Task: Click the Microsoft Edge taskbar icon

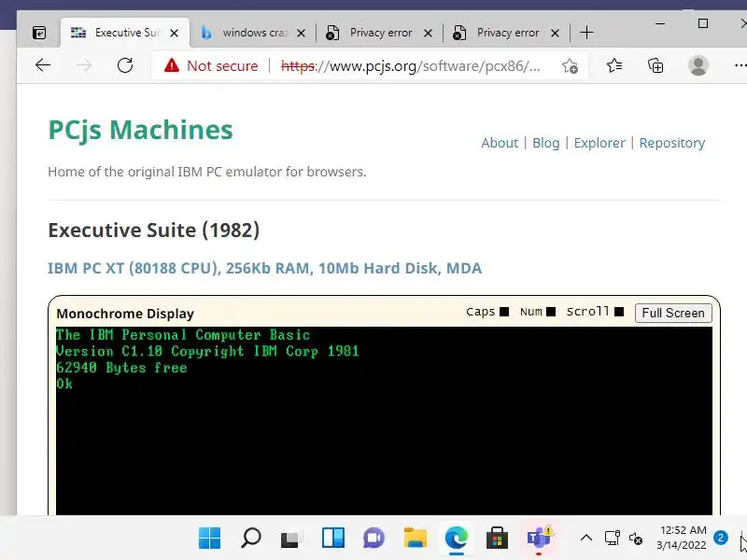Action: [456, 539]
